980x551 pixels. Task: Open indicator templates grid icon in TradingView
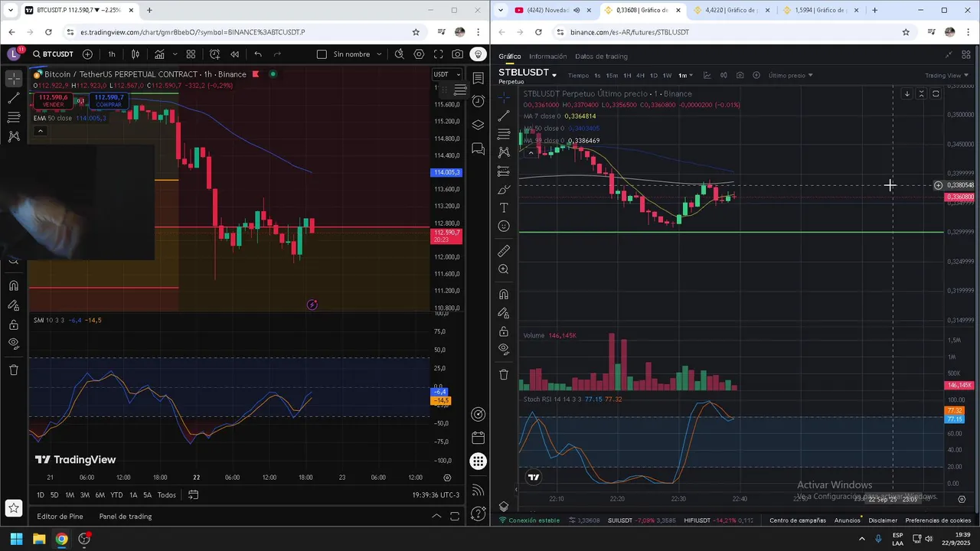pyautogui.click(x=191, y=54)
